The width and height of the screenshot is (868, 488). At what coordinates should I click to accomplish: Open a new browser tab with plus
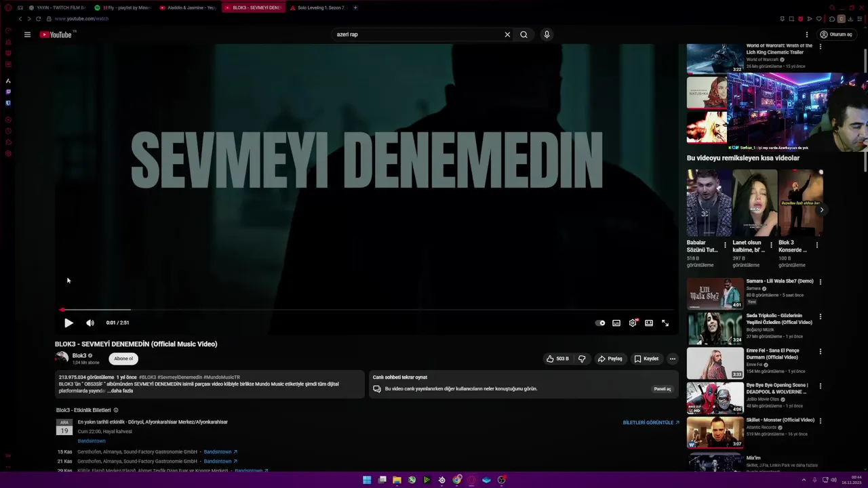pos(355,7)
